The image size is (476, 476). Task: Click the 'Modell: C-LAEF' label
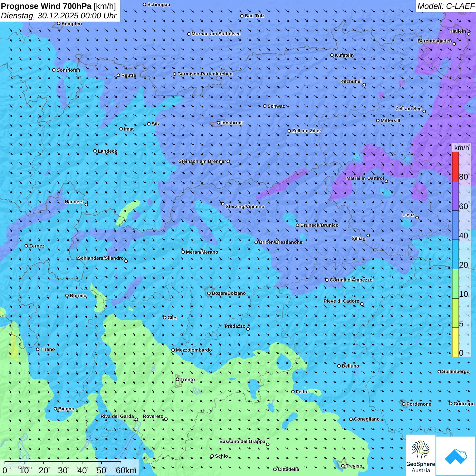[446, 6]
